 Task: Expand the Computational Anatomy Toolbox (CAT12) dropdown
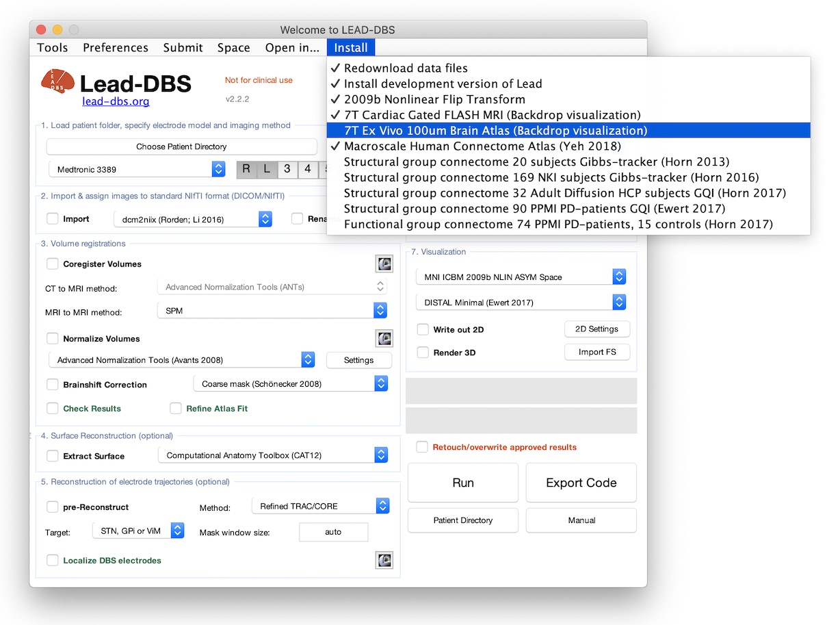pos(273,455)
